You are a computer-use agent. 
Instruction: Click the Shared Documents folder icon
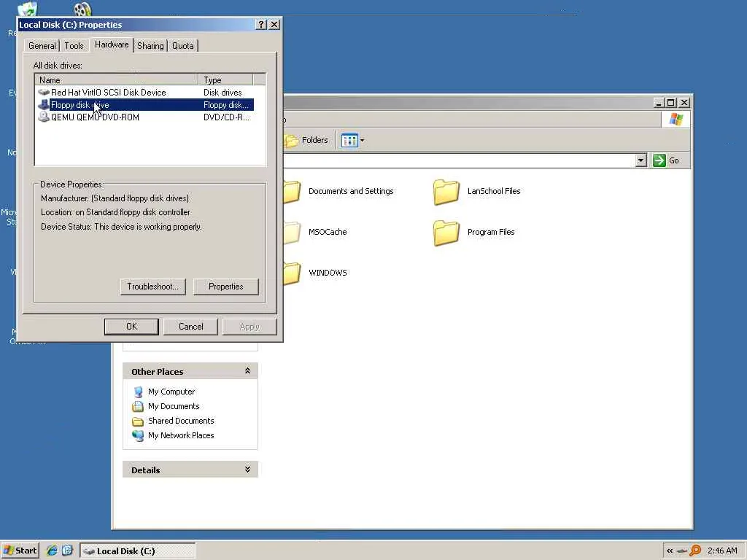138,421
